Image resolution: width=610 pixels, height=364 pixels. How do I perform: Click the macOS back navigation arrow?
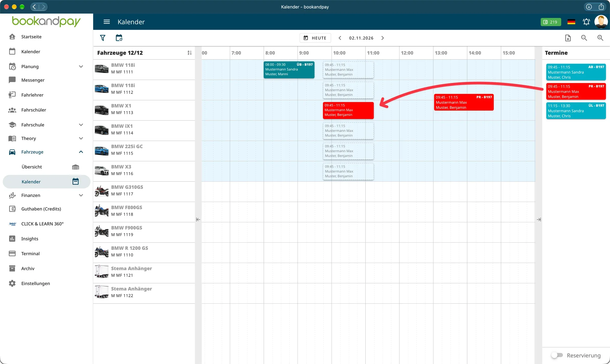point(35,7)
